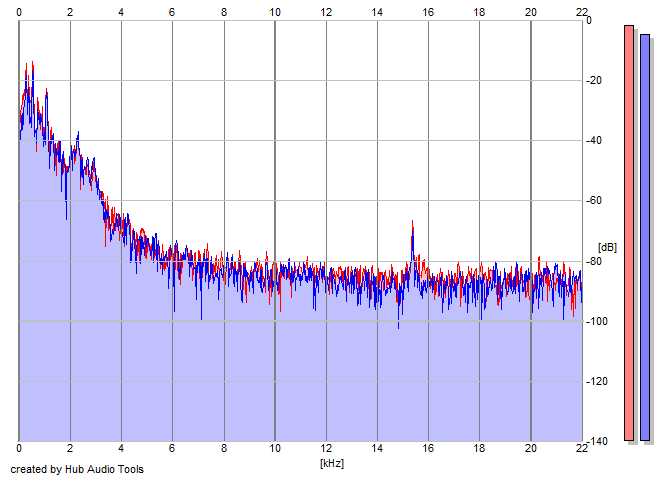Click the 18 label on bottom frequency axis
664x481 pixels.
coord(479,448)
